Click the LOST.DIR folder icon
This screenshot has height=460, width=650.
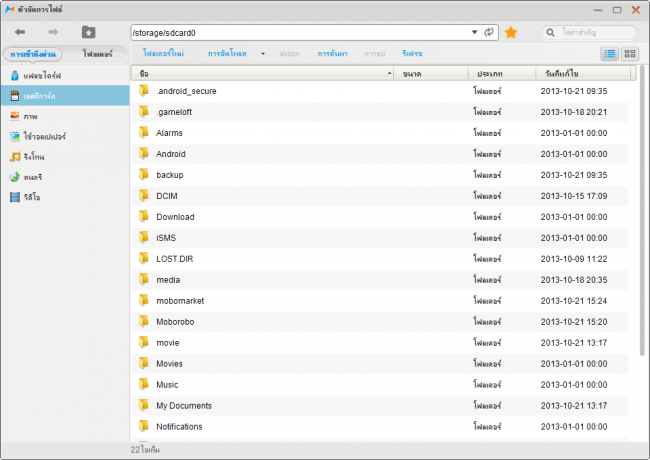tap(143, 258)
